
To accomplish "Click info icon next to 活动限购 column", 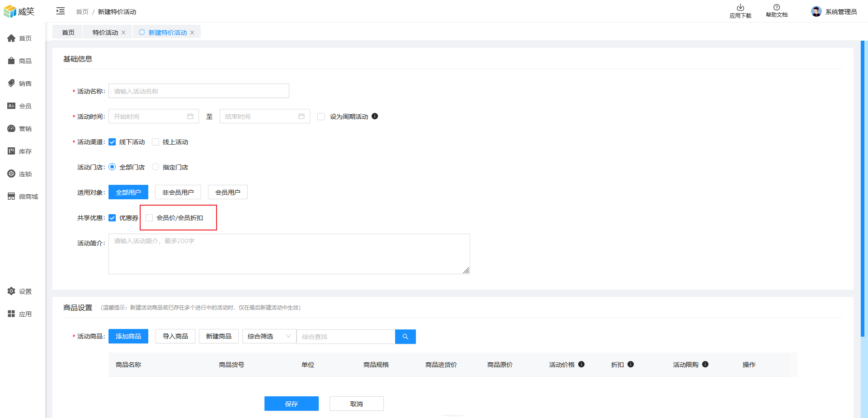I will coord(705,364).
